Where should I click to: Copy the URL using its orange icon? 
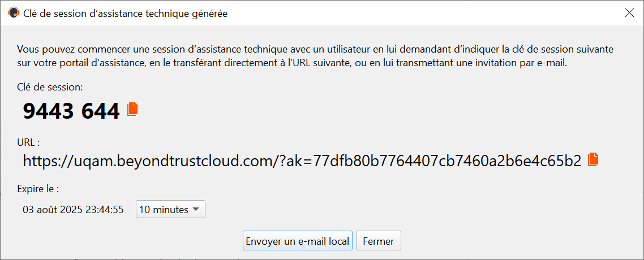pos(593,160)
